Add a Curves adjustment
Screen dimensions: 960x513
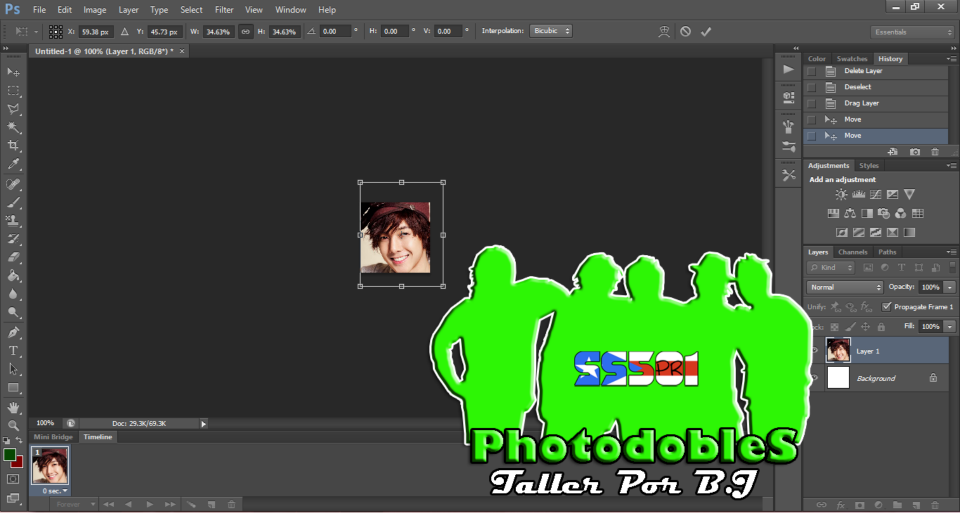[876, 195]
